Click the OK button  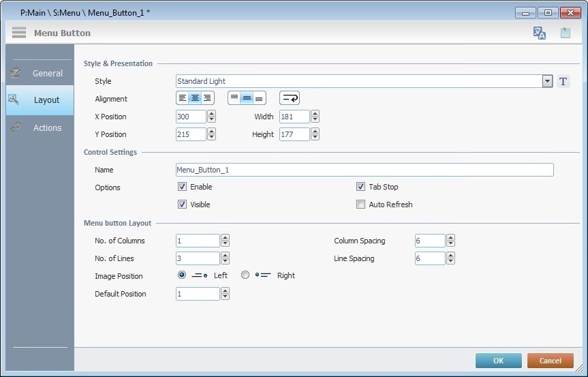[498, 361]
